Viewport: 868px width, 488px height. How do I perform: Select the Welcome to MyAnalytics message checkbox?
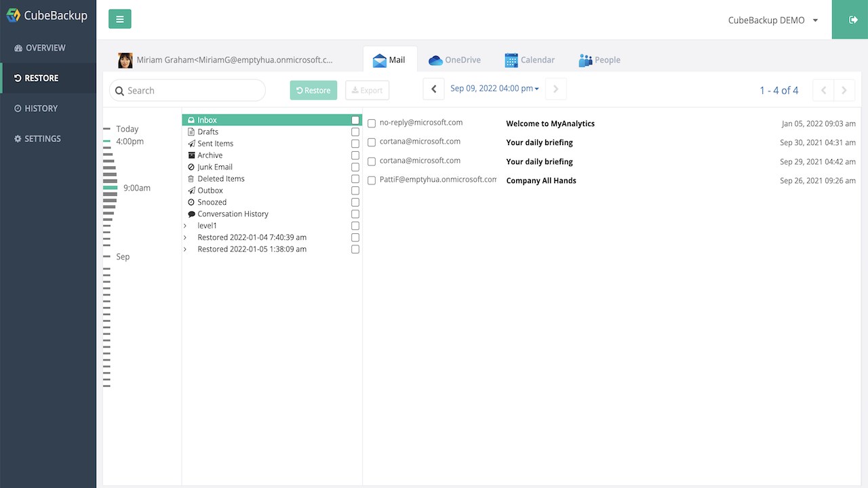[x=372, y=124]
